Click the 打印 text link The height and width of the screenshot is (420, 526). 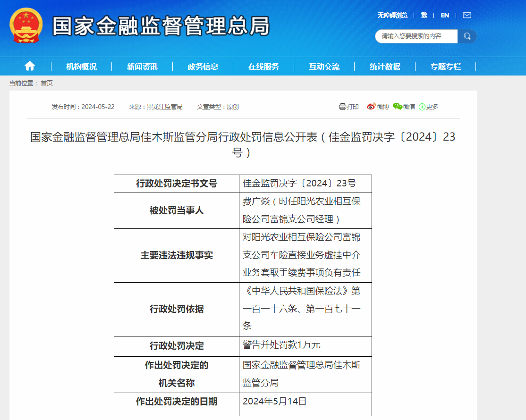(x=353, y=107)
